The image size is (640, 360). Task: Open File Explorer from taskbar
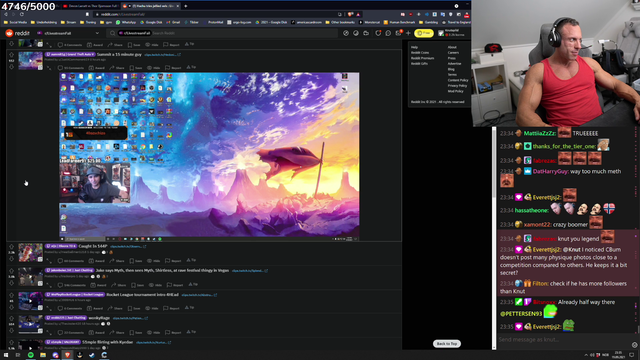coord(43,355)
